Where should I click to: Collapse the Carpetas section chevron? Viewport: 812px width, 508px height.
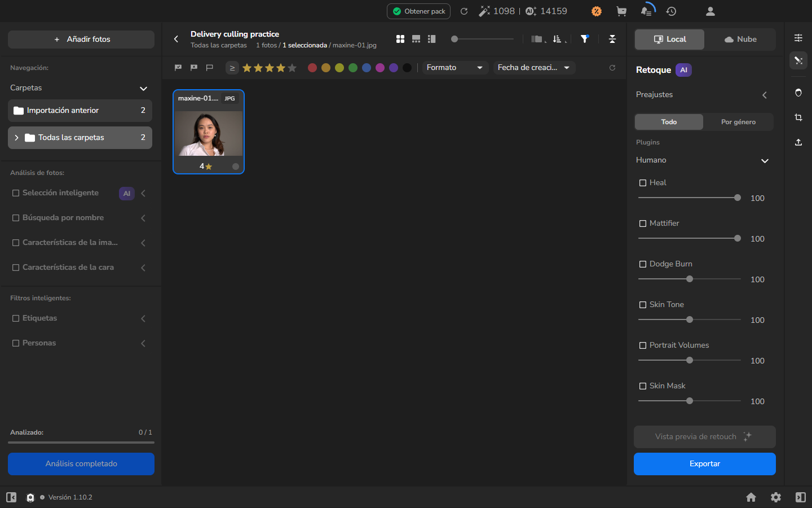click(x=143, y=89)
